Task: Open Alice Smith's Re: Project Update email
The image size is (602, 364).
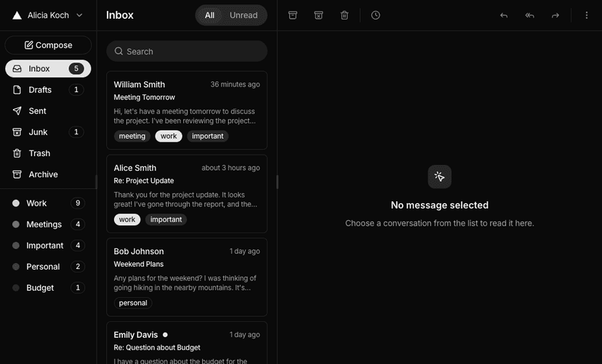Action: pos(187,194)
